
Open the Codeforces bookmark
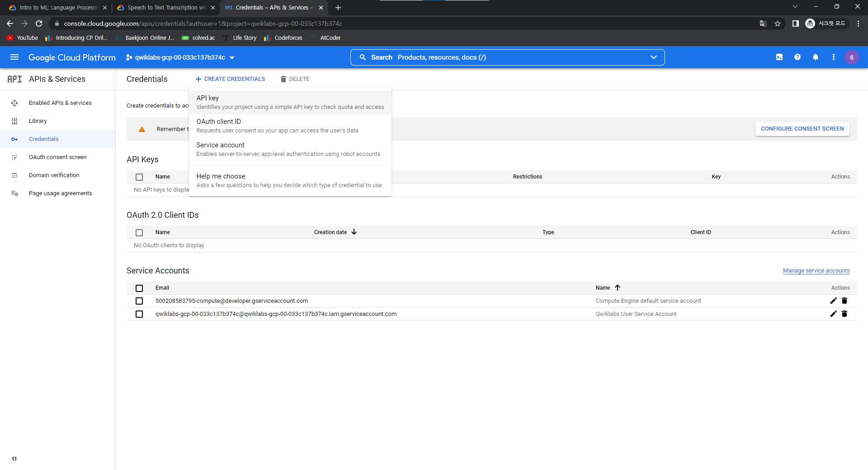pyautogui.click(x=283, y=38)
